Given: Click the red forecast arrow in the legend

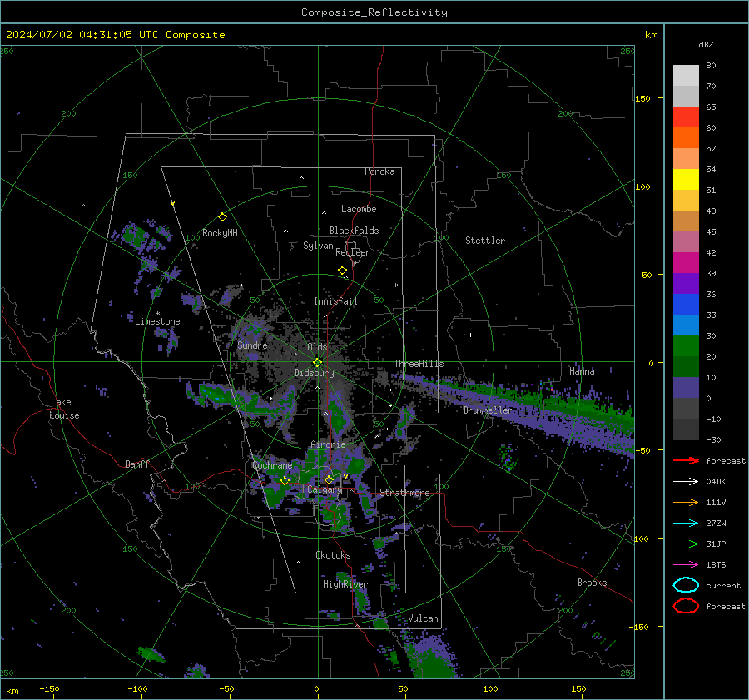Looking at the screenshot, I should tap(686, 460).
